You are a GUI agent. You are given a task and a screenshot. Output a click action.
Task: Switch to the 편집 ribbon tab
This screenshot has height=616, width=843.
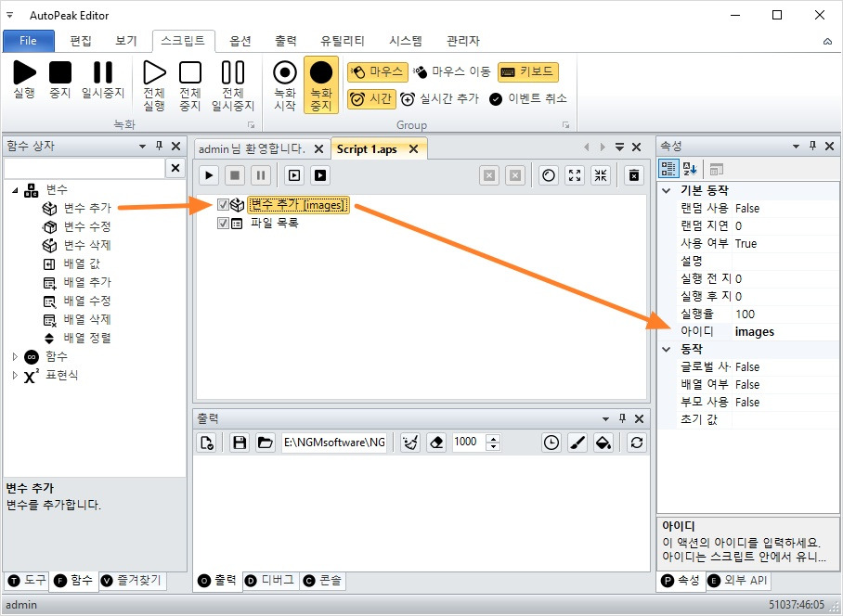[81, 41]
